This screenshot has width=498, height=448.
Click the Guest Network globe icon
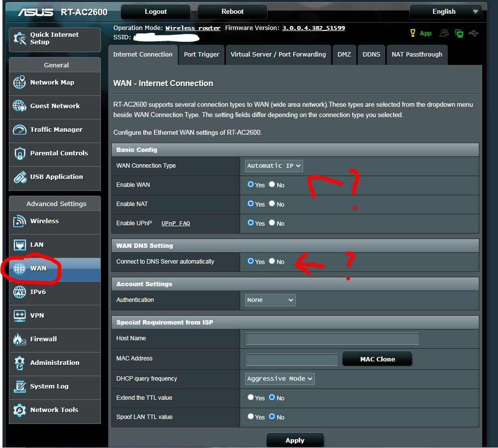pos(20,106)
